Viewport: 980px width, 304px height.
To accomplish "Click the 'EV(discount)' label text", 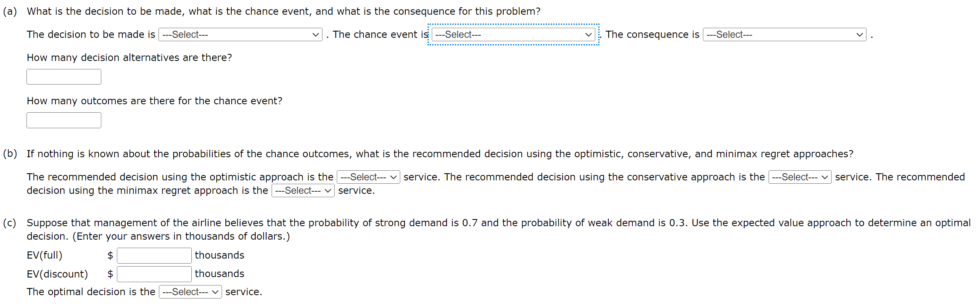I will click(x=58, y=274).
